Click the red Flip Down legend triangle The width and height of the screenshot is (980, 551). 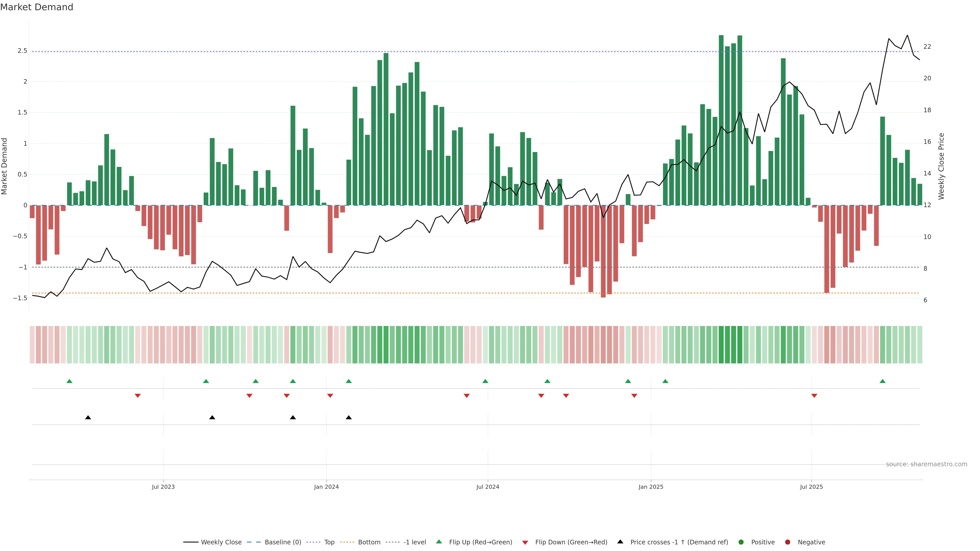click(x=525, y=543)
